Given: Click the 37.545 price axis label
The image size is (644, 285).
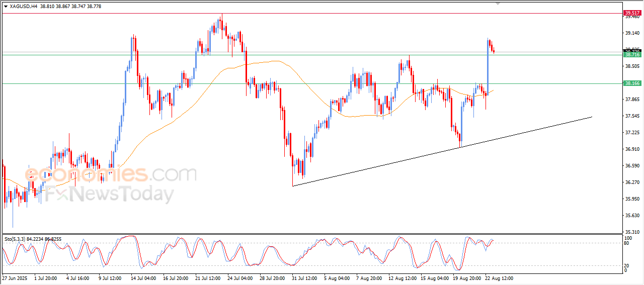Looking at the screenshot, I should (x=632, y=116).
